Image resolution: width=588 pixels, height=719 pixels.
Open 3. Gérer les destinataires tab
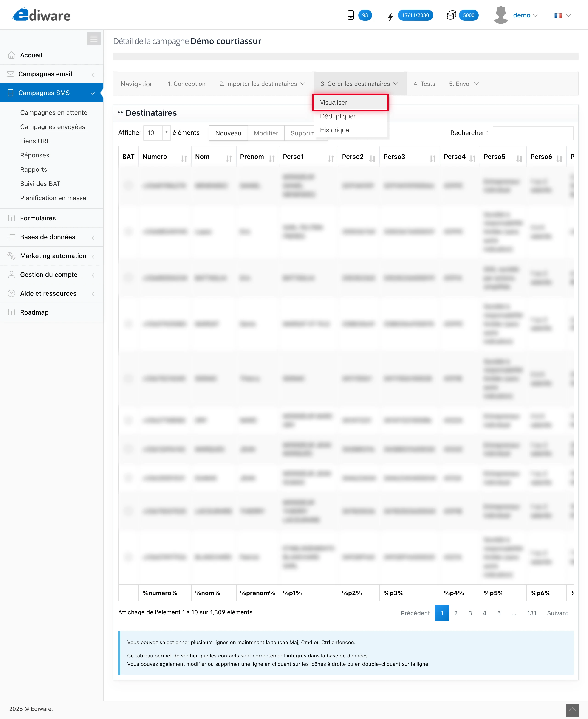coord(360,84)
